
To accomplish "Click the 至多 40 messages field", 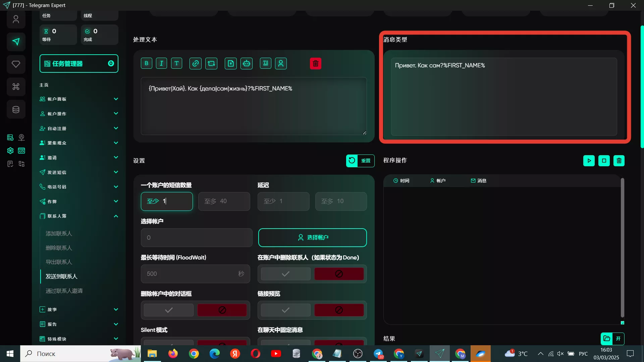I will tap(224, 201).
